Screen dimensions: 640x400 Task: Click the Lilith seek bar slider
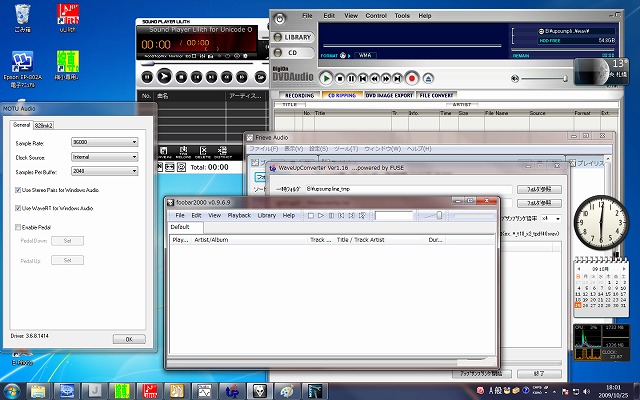point(148,64)
